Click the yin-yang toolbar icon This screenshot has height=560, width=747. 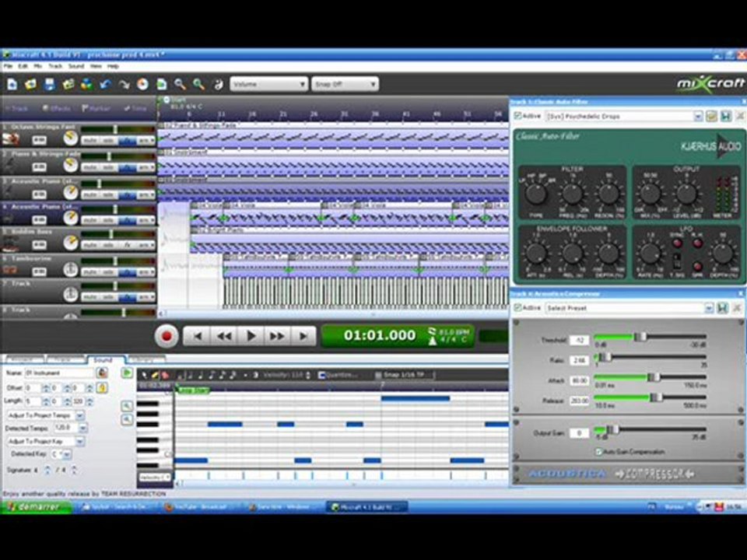(x=218, y=85)
